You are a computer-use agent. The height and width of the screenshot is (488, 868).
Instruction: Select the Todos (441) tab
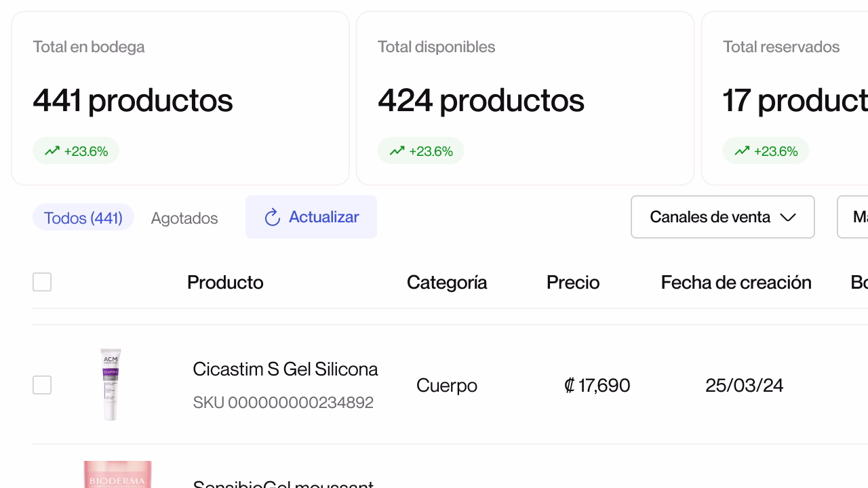coord(83,218)
